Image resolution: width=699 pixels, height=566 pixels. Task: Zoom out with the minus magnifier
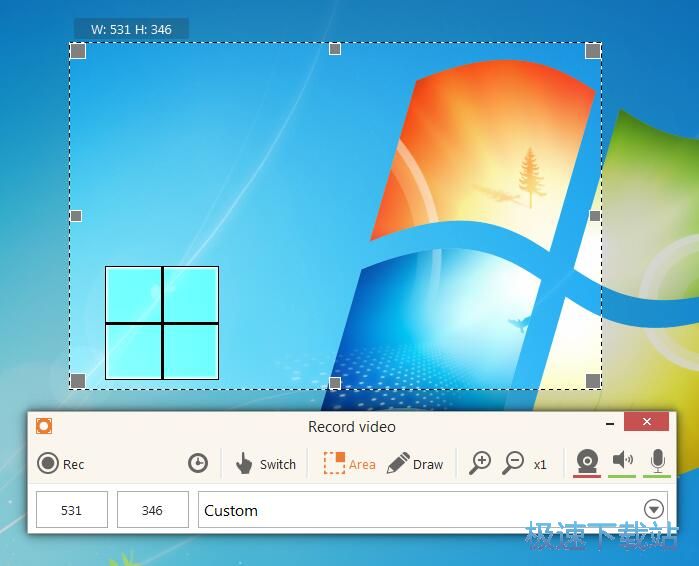tap(513, 463)
